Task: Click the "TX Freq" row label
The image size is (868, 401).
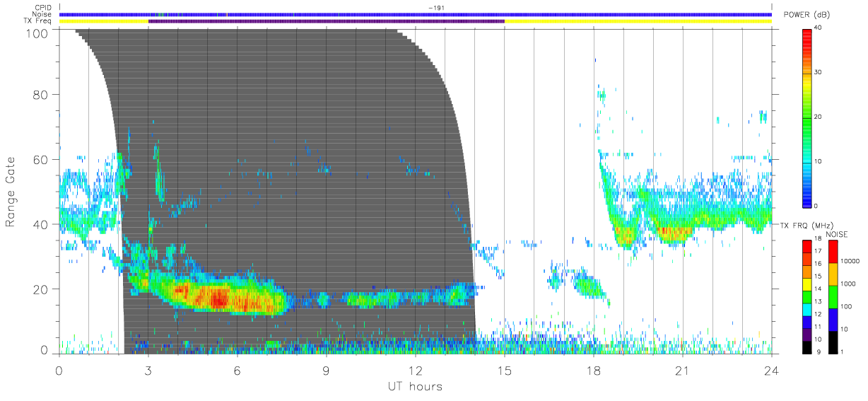Action: click(x=39, y=21)
